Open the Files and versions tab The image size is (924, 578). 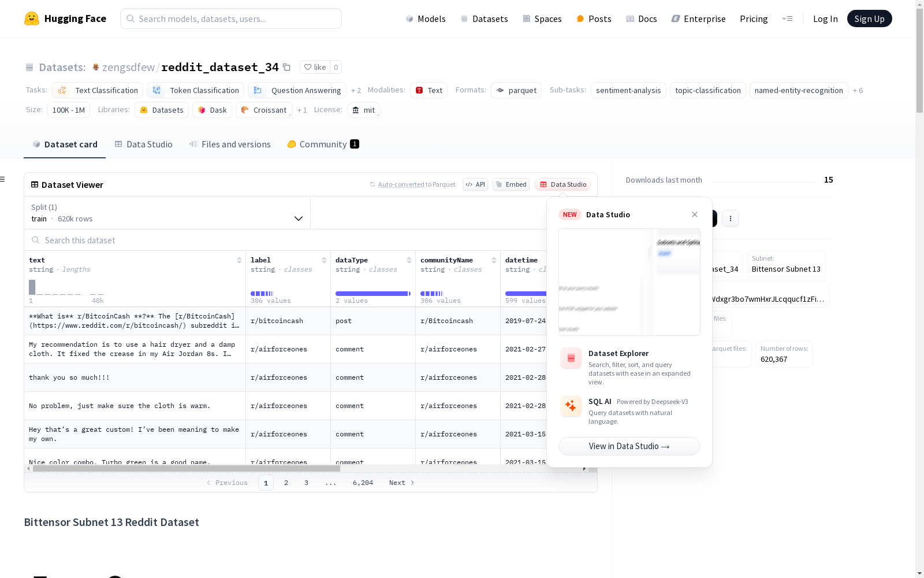[230, 144]
